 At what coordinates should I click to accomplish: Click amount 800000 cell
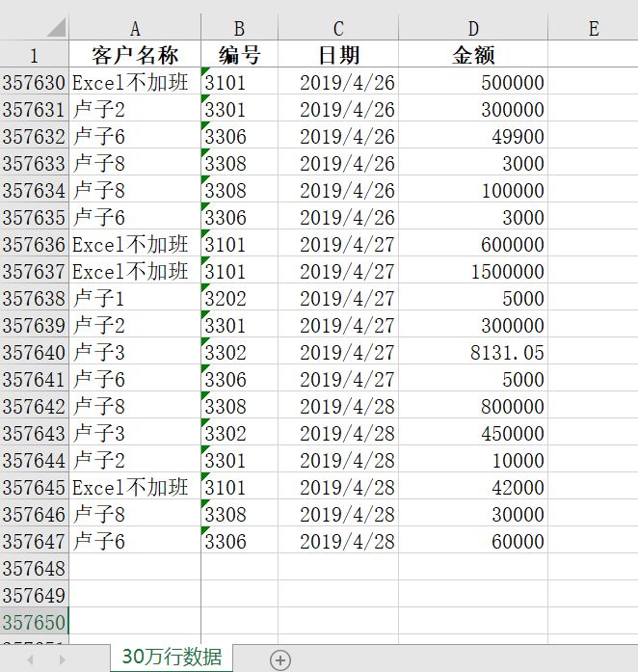pos(473,406)
